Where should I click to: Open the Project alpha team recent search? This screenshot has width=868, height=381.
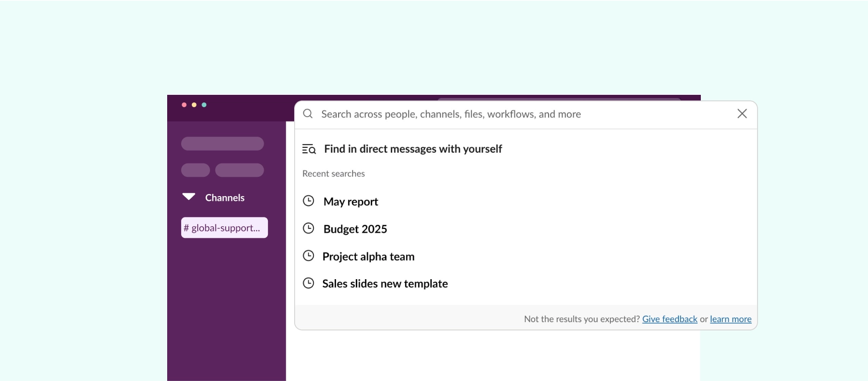[368, 257]
